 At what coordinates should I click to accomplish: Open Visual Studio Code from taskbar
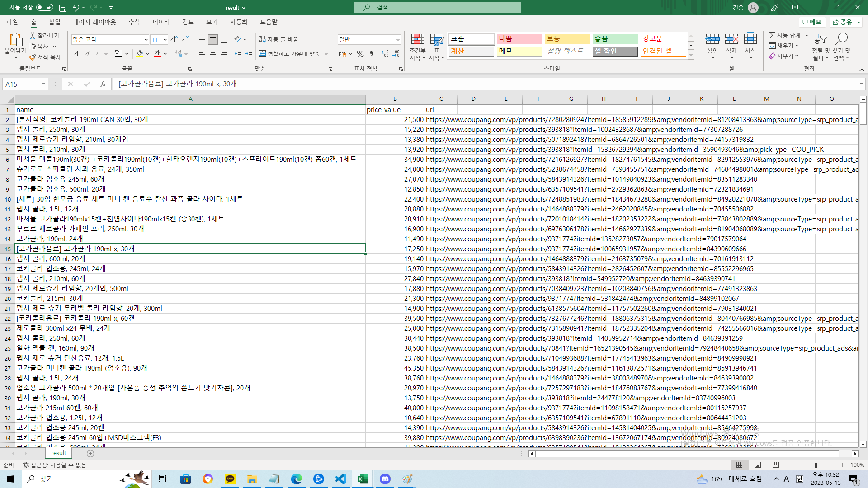coord(341,479)
